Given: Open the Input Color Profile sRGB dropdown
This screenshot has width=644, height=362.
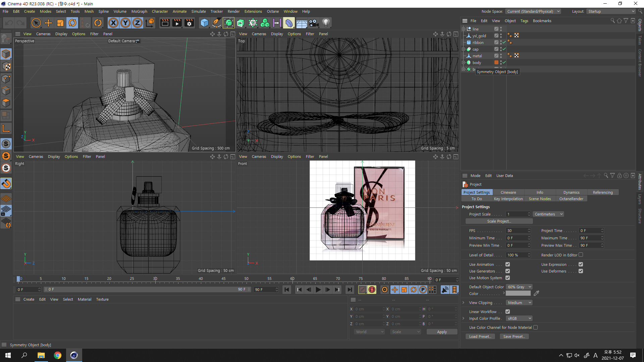Looking at the screenshot, I should 519,318.
